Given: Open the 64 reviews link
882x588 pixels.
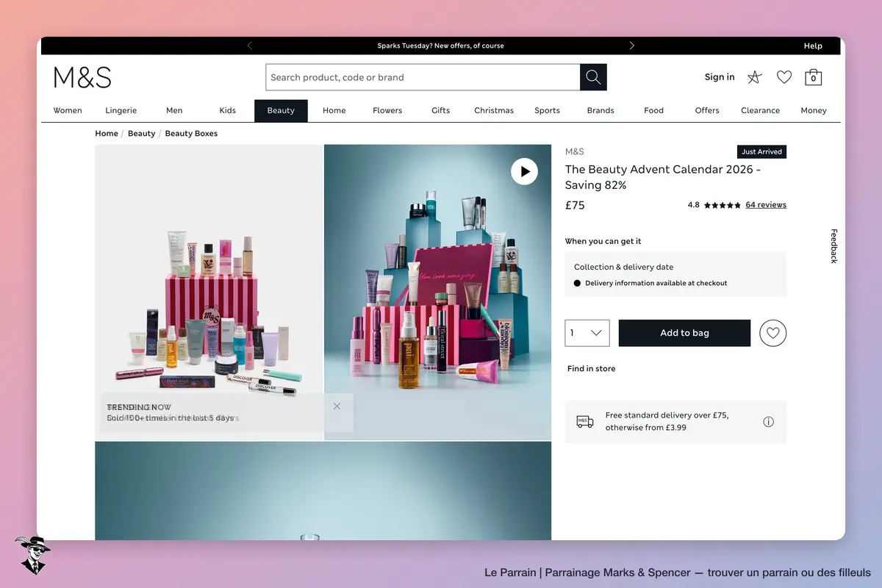Looking at the screenshot, I should coord(766,205).
